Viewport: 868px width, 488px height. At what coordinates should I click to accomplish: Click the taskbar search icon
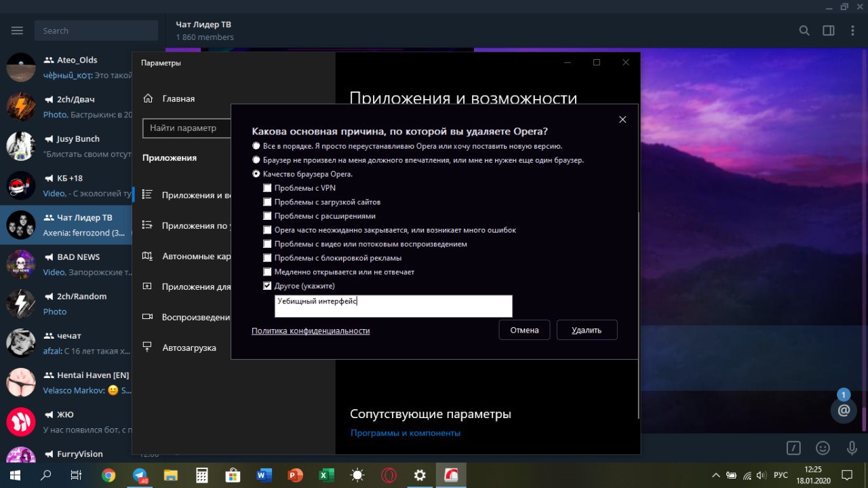[46, 475]
